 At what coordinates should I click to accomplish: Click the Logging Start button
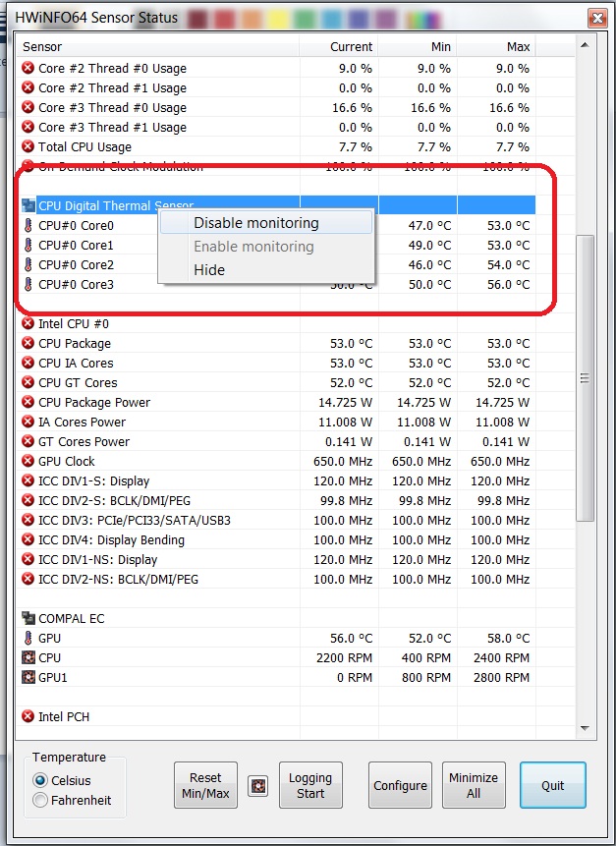(310, 786)
